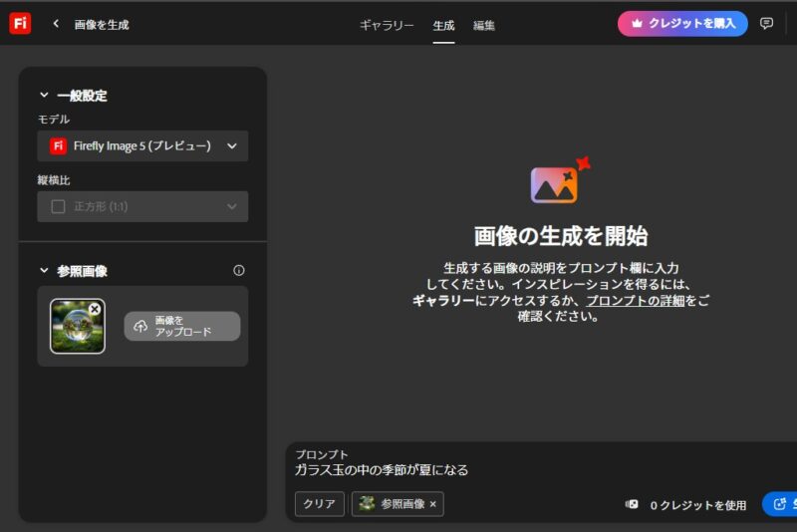Image resolution: width=797 pixels, height=532 pixels.
Task: Select the glass ball reference thumbnail
Action: coord(78,326)
